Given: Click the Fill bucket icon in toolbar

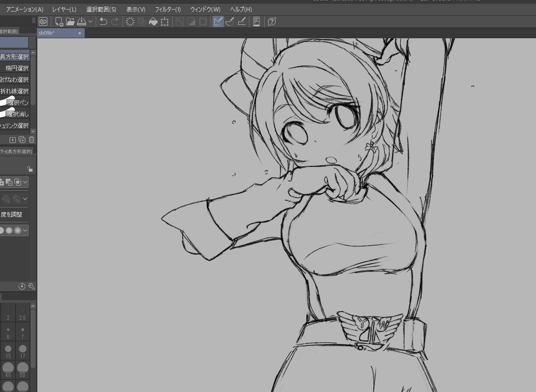Looking at the screenshot, I should [153, 22].
